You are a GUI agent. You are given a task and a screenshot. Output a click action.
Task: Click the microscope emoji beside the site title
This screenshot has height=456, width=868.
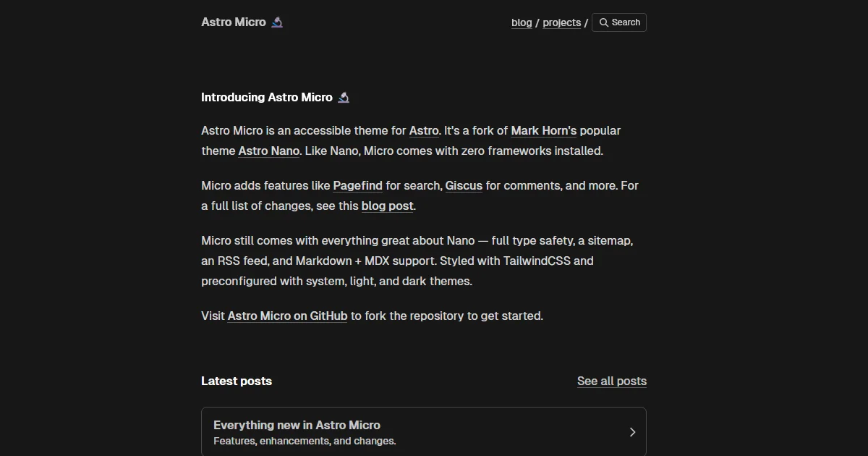coord(277,22)
